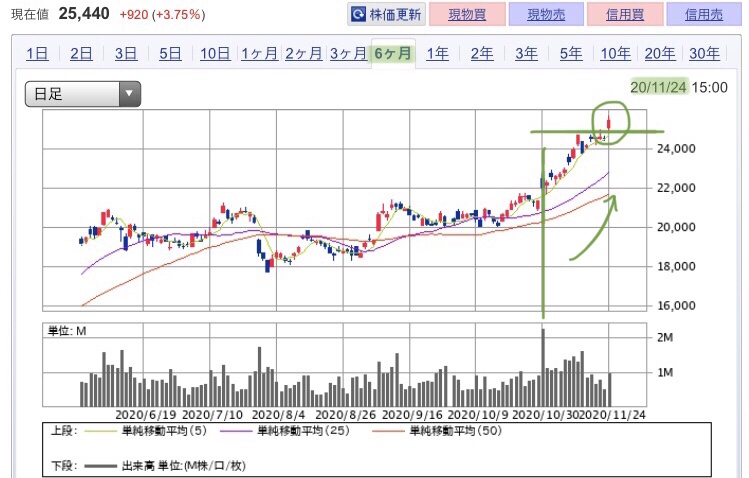Click the 22,000 price axis label
The image size is (749, 478).
pyautogui.click(x=675, y=188)
